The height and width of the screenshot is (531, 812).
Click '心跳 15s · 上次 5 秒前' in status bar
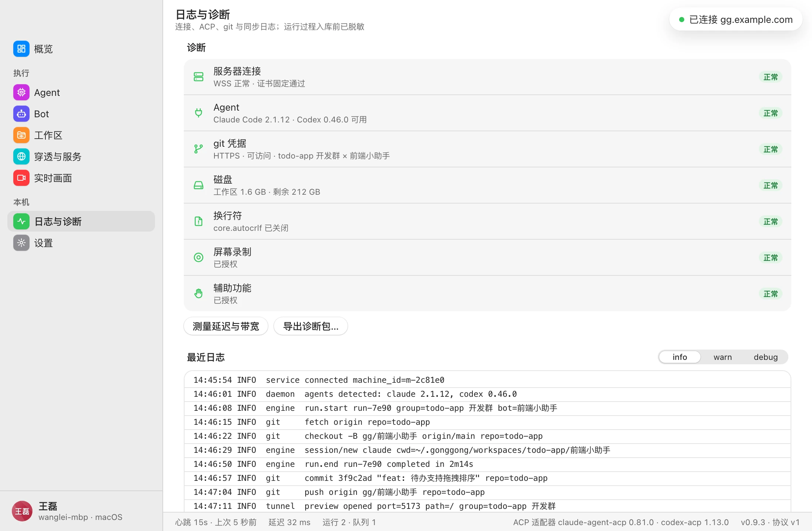(216, 522)
